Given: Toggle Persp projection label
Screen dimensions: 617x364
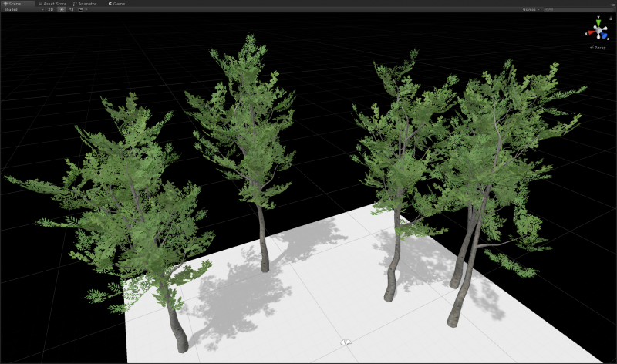Looking at the screenshot, I should pos(598,47).
